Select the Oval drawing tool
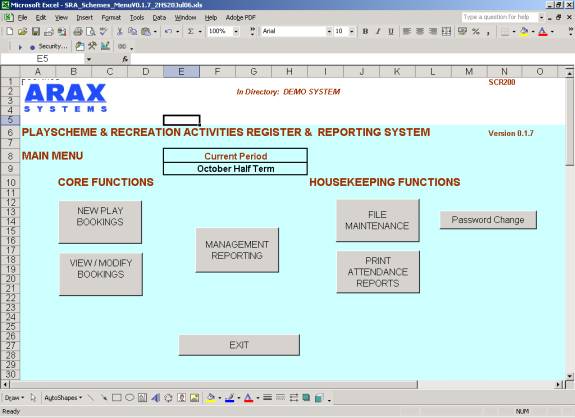The width and height of the screenshot is (575, 418). pos(130,398)
